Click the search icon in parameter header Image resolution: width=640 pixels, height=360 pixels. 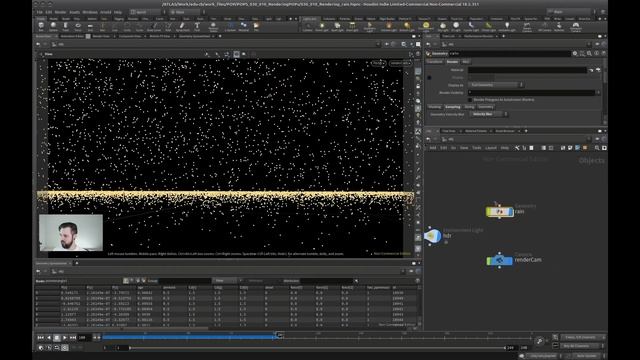click(x=589, y=53)
